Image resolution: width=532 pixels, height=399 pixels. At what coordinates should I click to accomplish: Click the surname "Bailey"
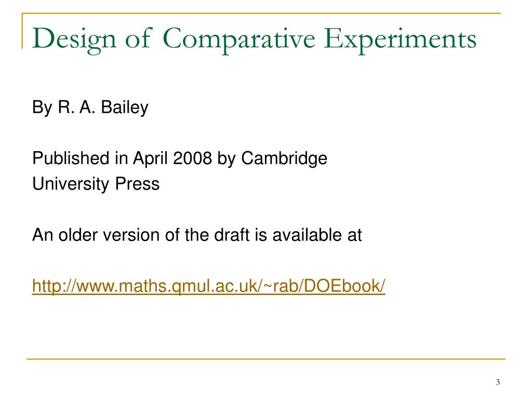(124, 108)
